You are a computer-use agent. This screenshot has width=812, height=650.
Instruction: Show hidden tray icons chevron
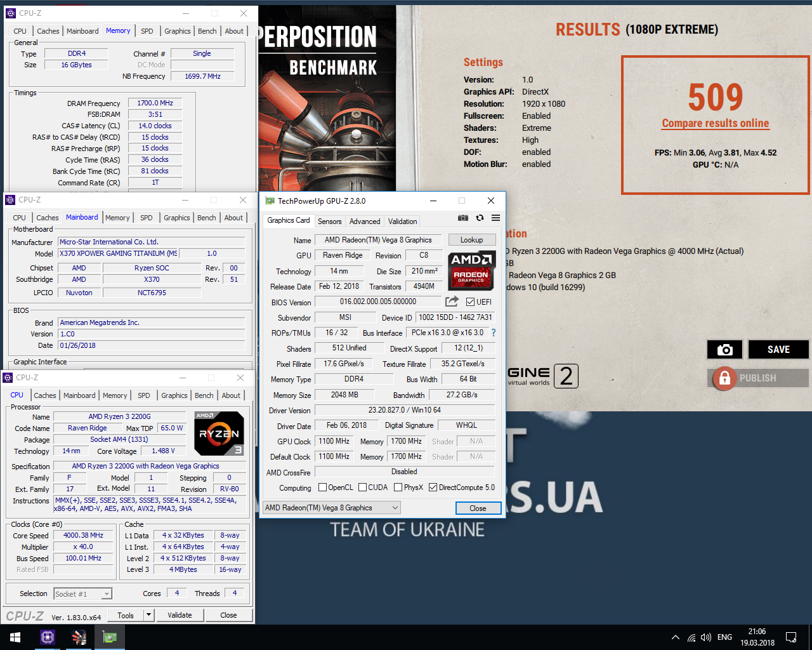tap(675, 637)
